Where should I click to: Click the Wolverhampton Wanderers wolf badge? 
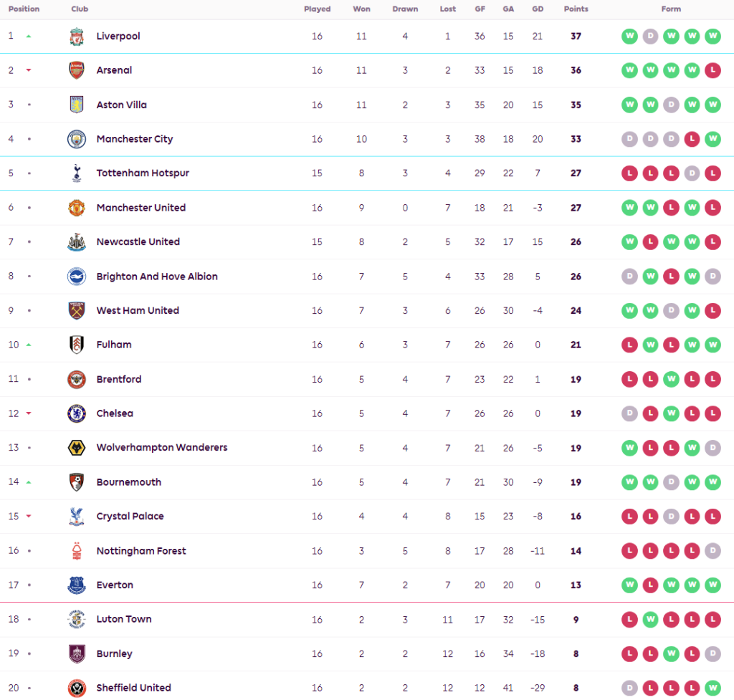point(77,448)
